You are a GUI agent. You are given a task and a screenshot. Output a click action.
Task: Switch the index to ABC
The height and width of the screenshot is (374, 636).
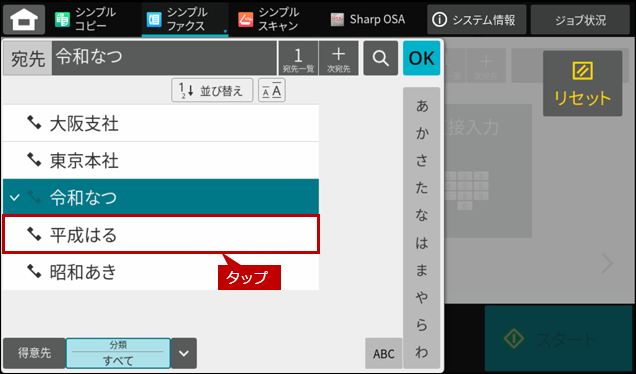tap(384, 353)
